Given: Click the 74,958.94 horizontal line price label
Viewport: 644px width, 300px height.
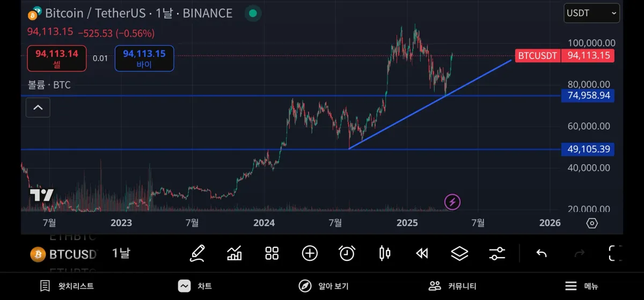Looking at the screenshot, I should (588, 96).
